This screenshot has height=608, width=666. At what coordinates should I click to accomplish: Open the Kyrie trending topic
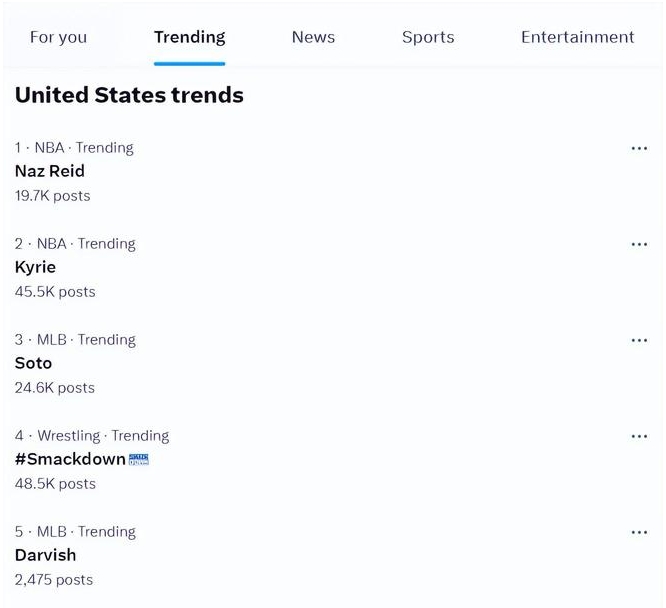point(35,267)
